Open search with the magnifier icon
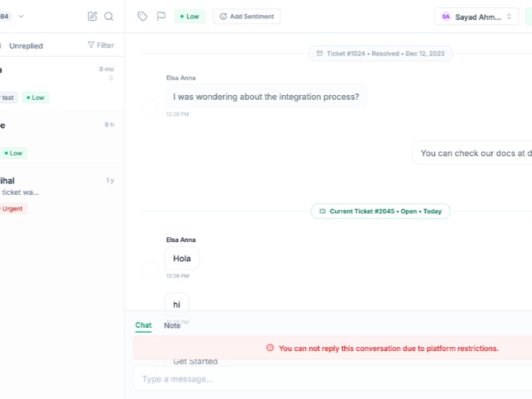 point(109,17)
